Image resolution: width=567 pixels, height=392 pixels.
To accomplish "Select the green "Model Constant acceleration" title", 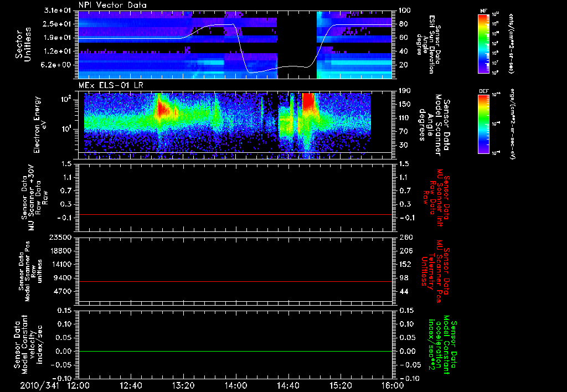I will point(442,345).
